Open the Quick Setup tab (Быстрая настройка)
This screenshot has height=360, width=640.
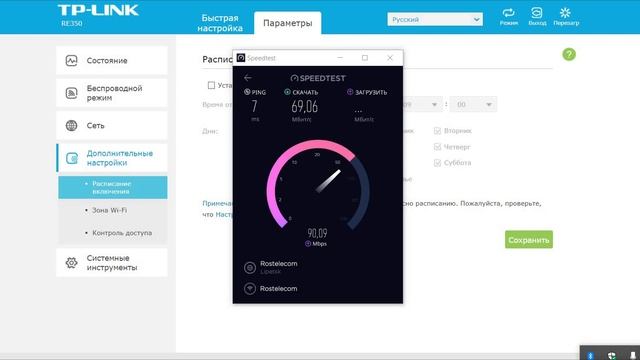pos(220,23)
